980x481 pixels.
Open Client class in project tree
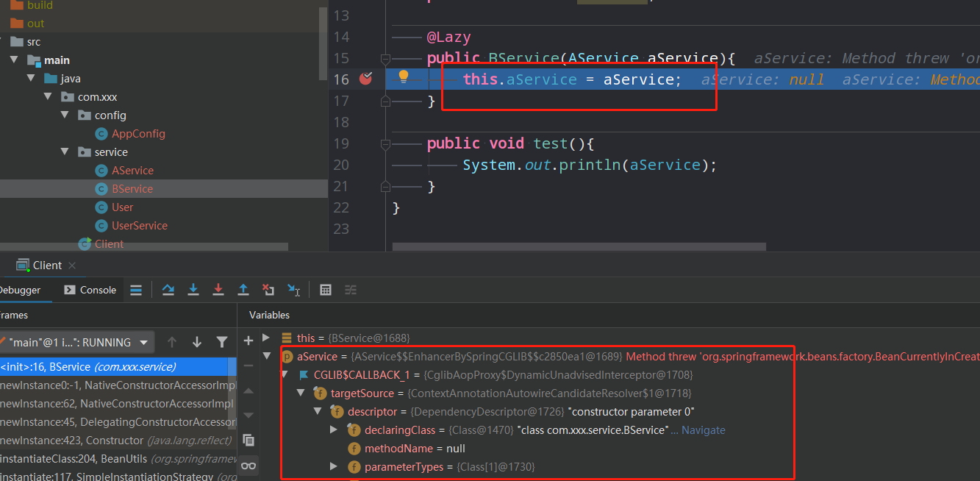point(109,244)
